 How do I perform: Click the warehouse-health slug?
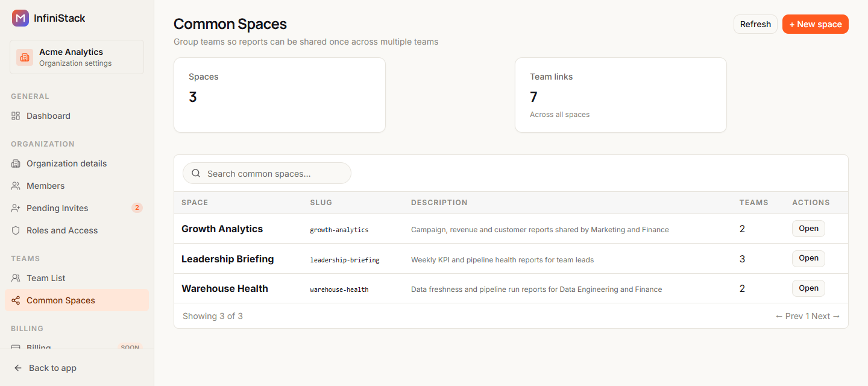point(339,289)
